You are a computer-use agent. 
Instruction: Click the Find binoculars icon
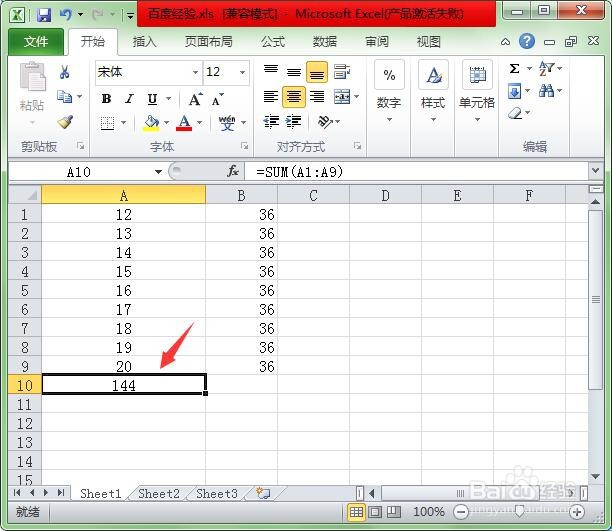coord(546,91)
